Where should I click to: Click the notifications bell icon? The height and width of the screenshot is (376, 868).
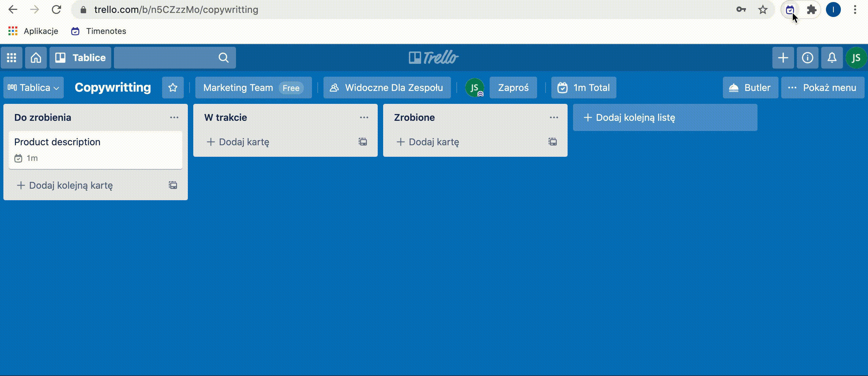832,58
